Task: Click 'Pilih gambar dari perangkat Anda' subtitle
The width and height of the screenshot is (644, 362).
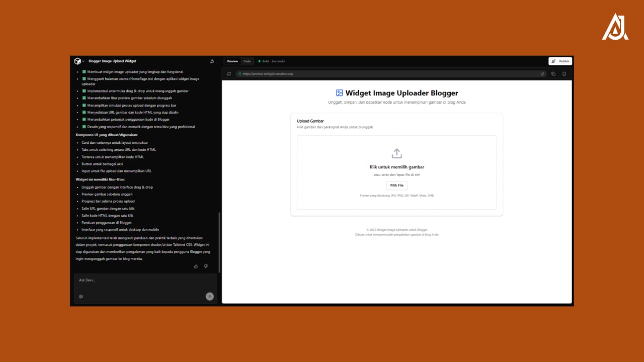Action: [x=335, y=127]
